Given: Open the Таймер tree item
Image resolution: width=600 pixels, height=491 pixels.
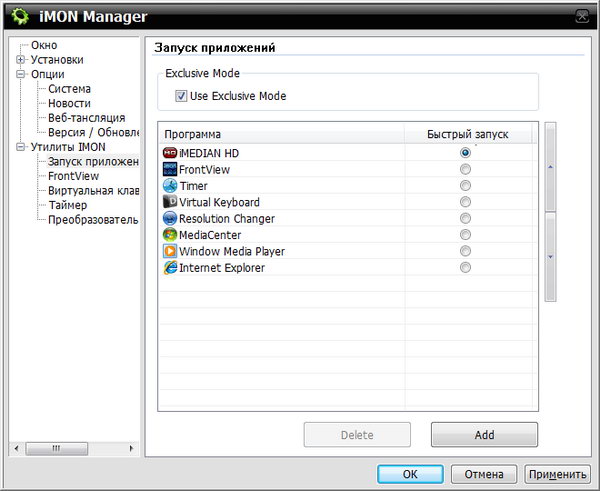Looking at the screenshot, I should pos(68,205).
